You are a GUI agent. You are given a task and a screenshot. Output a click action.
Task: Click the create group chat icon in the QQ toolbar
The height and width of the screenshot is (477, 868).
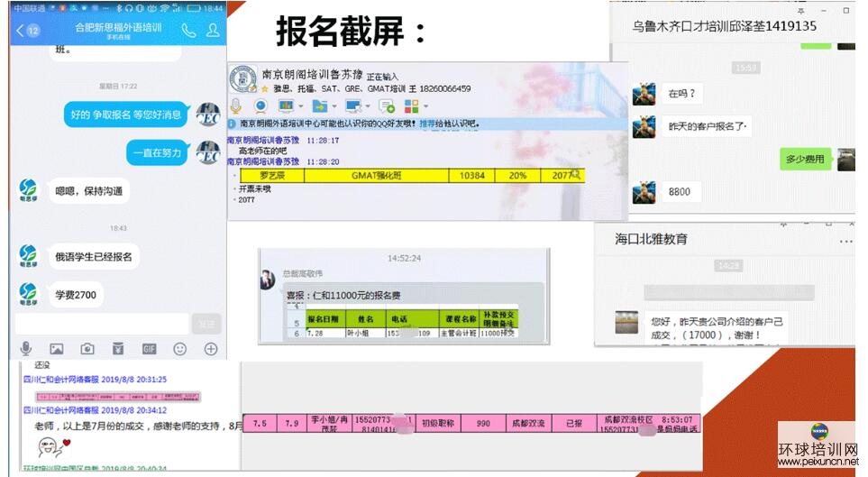(387, 105)
